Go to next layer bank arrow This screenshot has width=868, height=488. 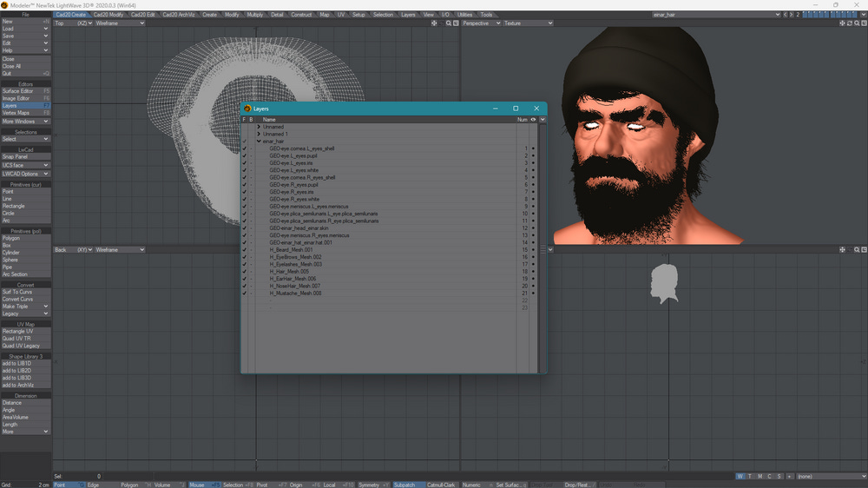click(791, 15)
